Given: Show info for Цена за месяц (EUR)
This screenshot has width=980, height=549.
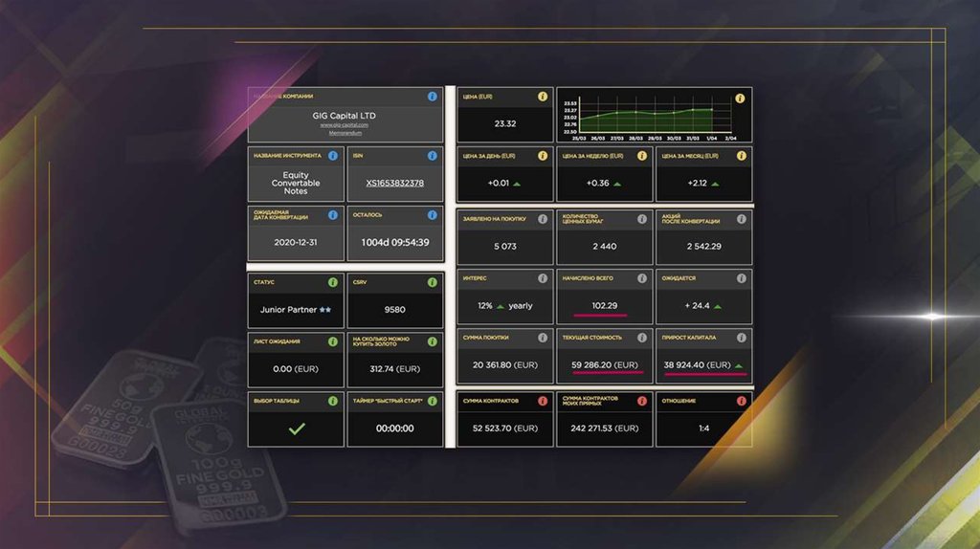Looking at the screenshot, I should (x=742, y=156).
